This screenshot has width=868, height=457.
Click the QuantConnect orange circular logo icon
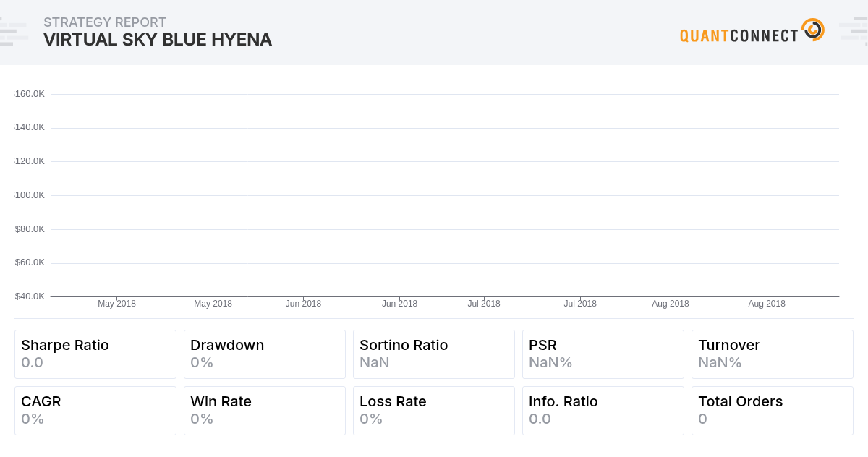pyautogui.click(x=813, y=30)
